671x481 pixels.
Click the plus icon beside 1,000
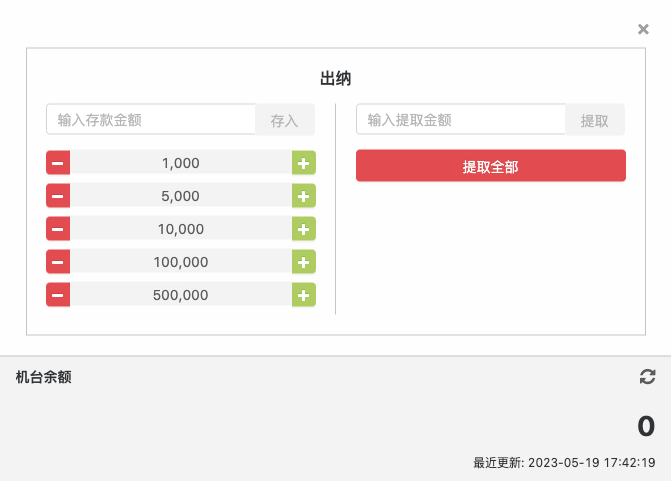303,163
